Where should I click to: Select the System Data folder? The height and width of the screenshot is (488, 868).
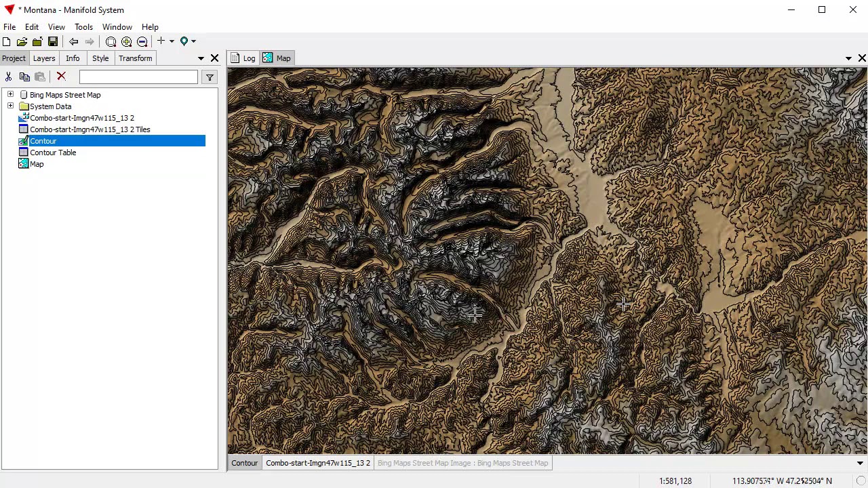(50, 106)
